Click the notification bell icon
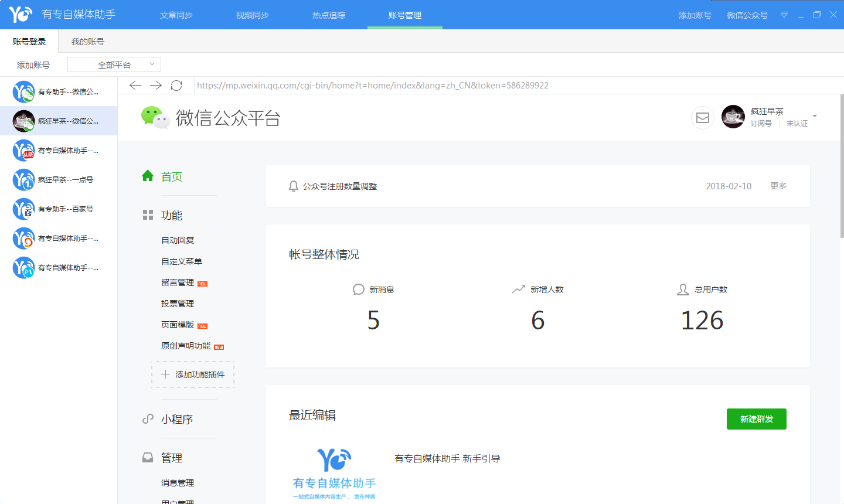 click(294, 186)
